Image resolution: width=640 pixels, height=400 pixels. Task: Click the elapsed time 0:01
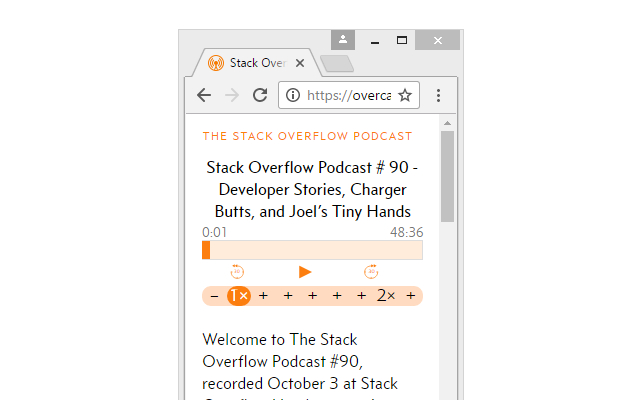pos(214,232)
